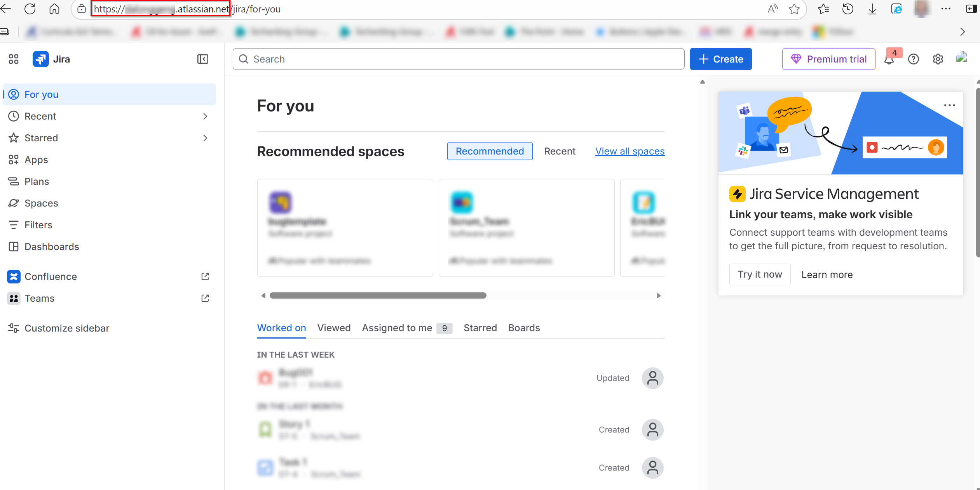Screen dimensions: 980x490
Task: Open View all spaces link
Action: click(x=630, y=151)
